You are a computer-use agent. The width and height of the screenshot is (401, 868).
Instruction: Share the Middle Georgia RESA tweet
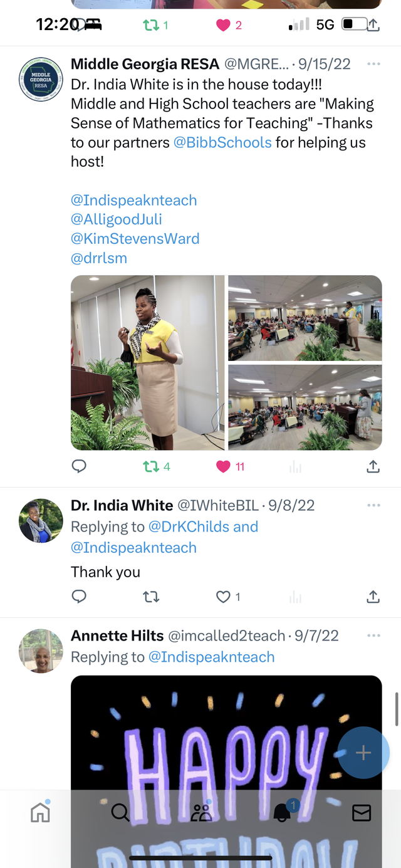(x=373, y=466)
